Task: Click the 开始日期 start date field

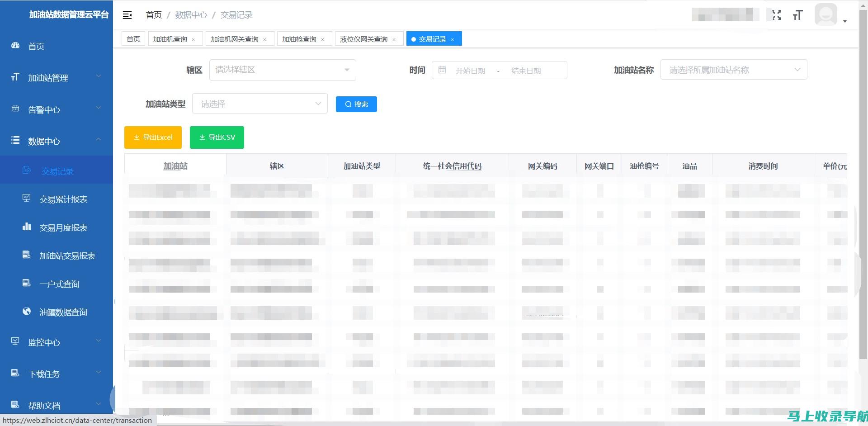Action: (x=470, y=71)
